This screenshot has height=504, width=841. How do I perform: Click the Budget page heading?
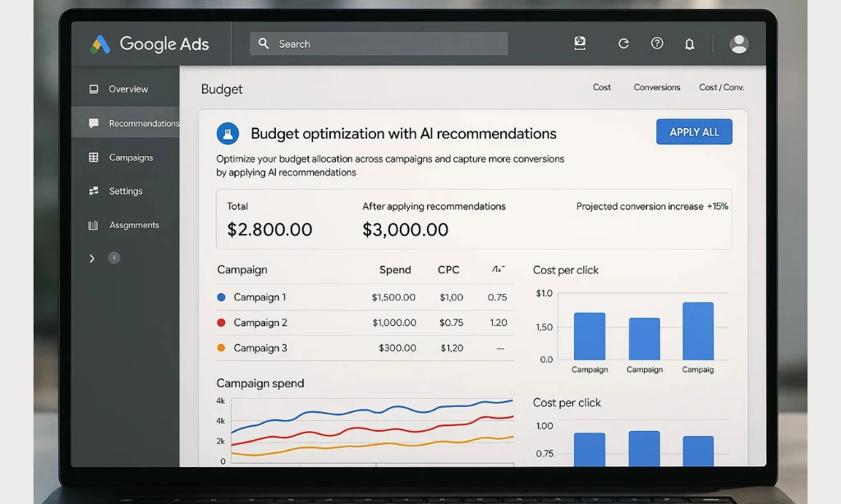click(x=222, y=89)
